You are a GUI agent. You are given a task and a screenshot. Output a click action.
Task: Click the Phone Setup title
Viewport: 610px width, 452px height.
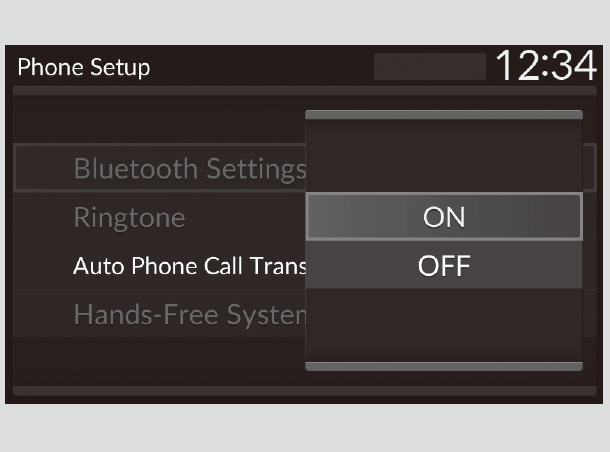click(84, 68)
